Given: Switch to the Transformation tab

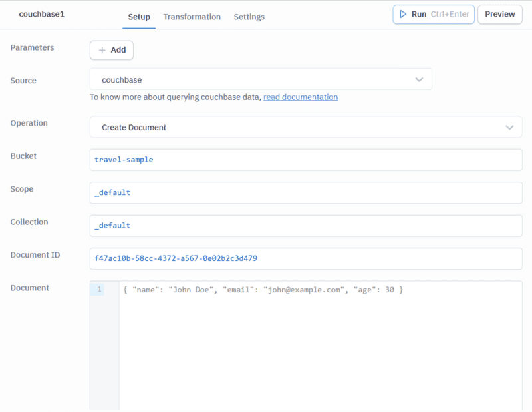Looking at the screenshot, I should [192, 17].
